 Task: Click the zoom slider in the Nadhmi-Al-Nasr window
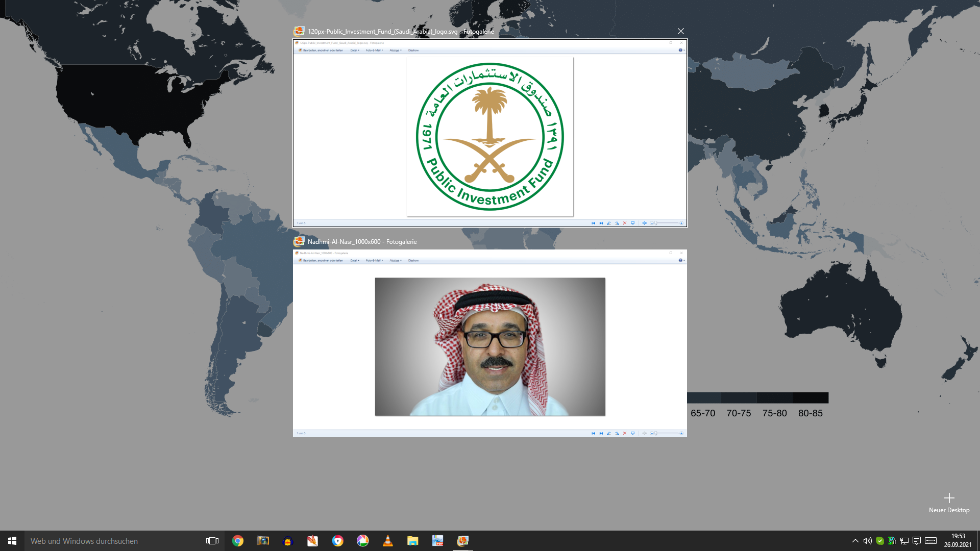point(667,433)
